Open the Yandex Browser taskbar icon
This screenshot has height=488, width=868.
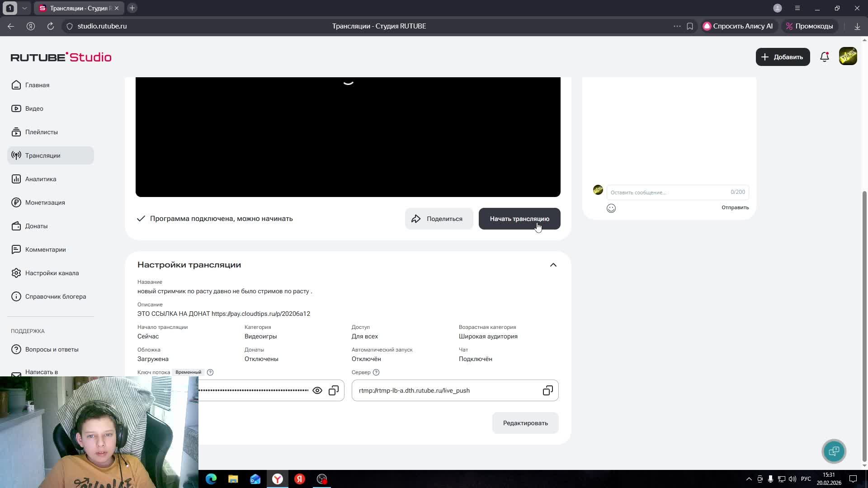278,479
